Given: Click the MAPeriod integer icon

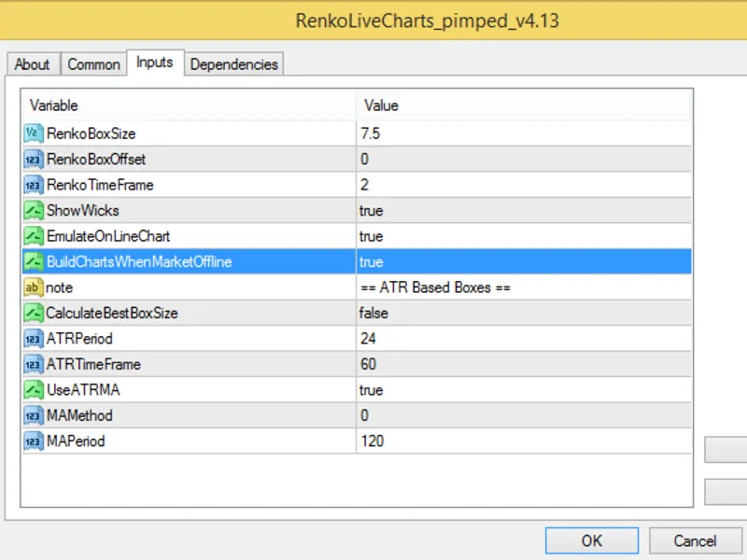Looking at the screenshot, I should (34, 441).
